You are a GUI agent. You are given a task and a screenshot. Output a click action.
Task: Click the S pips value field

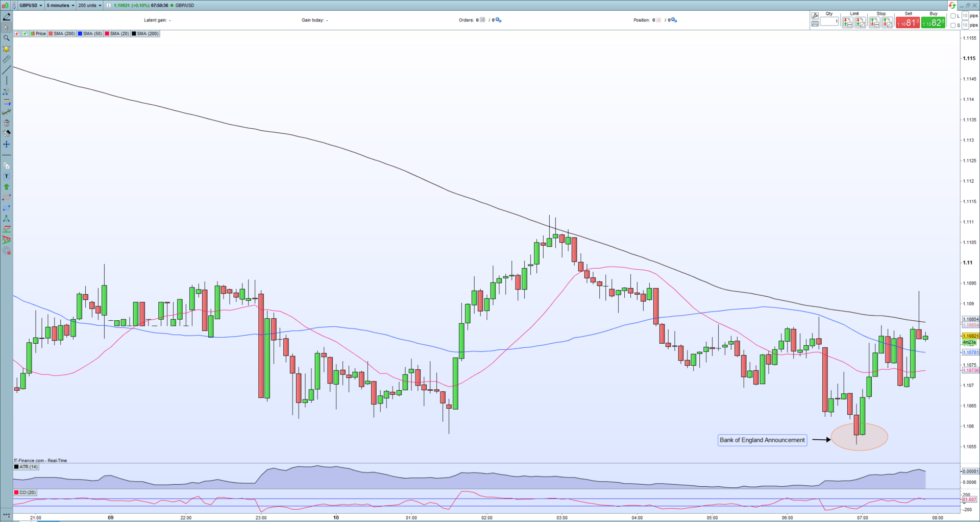click(965, 26)
